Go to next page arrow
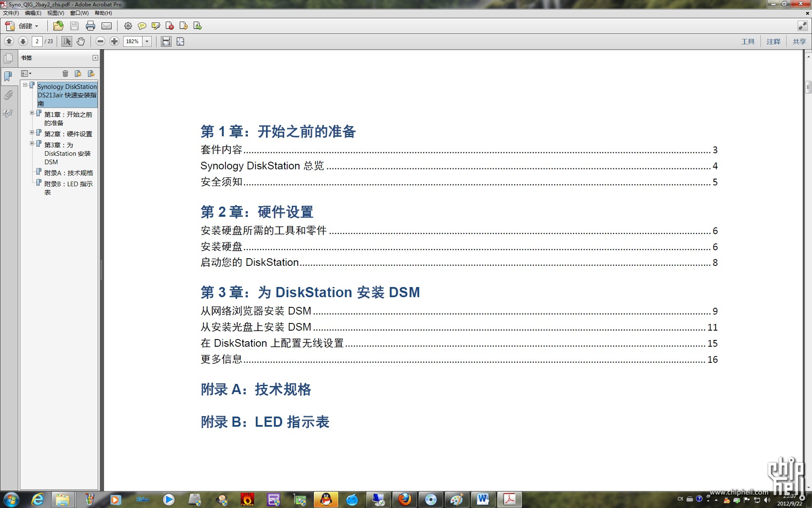The width and height of the screenshot is (812, 508). (23, 41)
